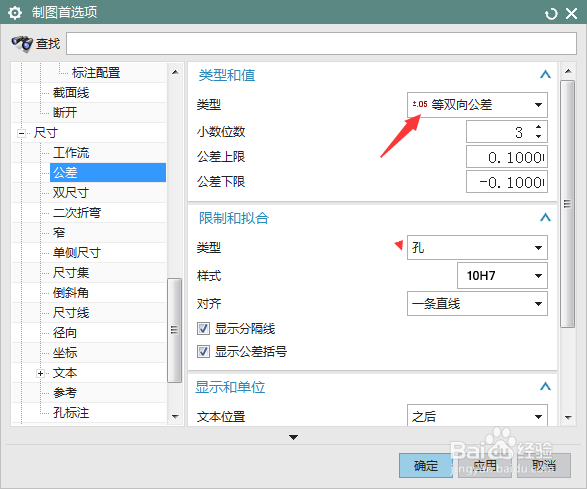Open the 文本位置 之后 dropdown
This screenshot has width=587, height=489.
[x=477, y=415]
